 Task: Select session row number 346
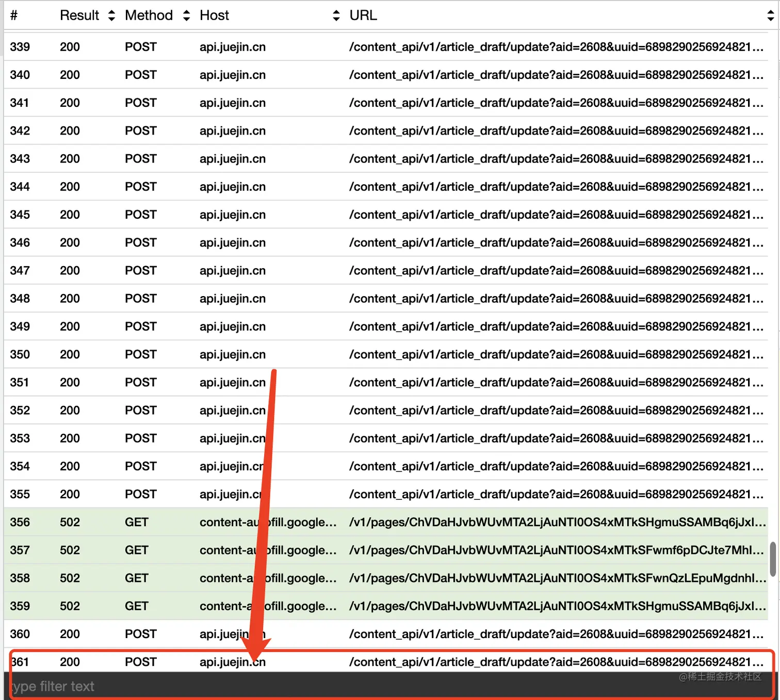tap(386, 242)
